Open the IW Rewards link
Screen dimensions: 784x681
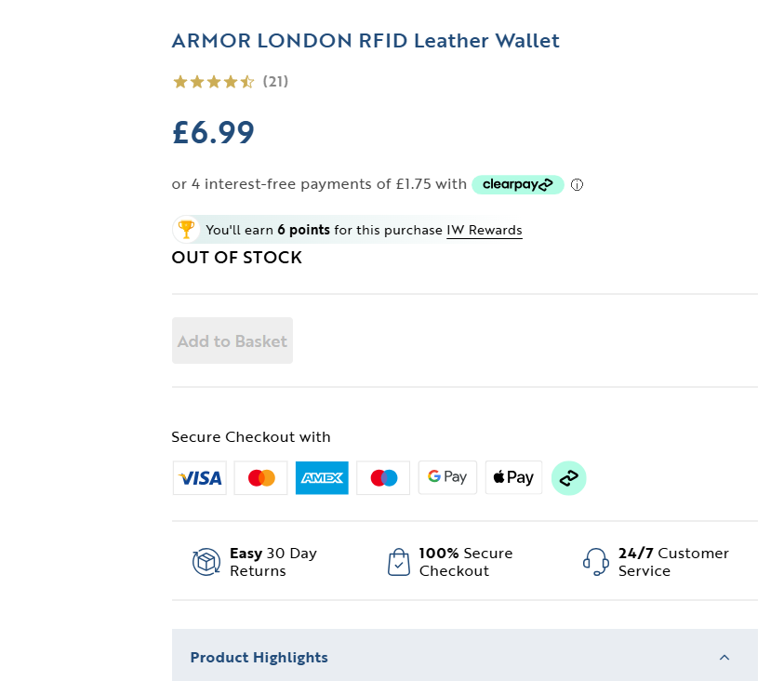pyautogui.click(x=484, y=230)
